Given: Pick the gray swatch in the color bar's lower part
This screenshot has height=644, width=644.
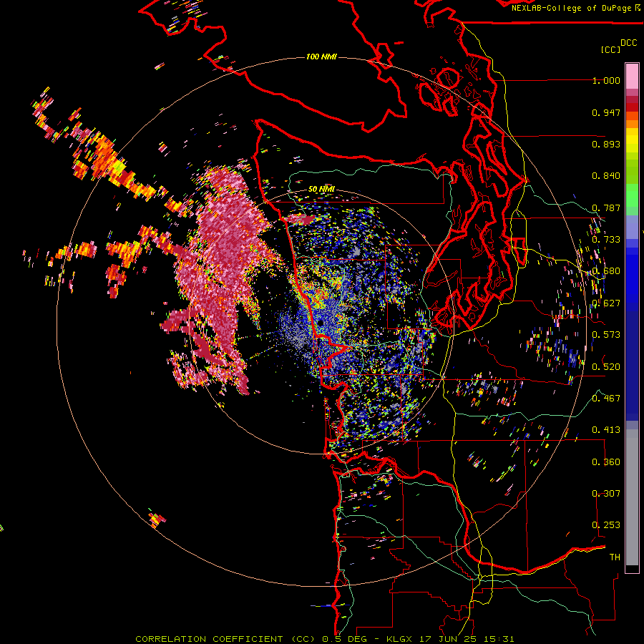Looking at the screenshot, I should (632, 497).
